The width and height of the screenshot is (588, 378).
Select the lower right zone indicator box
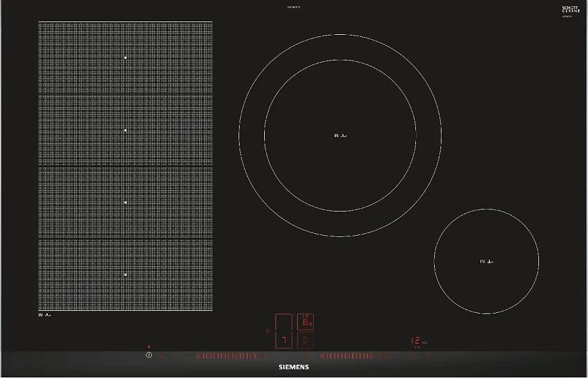point(306,341)
